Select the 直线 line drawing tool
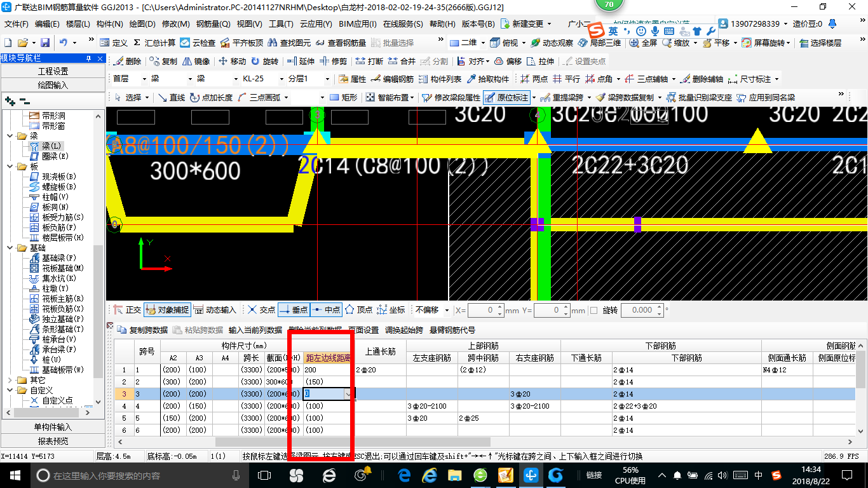Viewport: 868px width, 488px height. coord(171,97)
